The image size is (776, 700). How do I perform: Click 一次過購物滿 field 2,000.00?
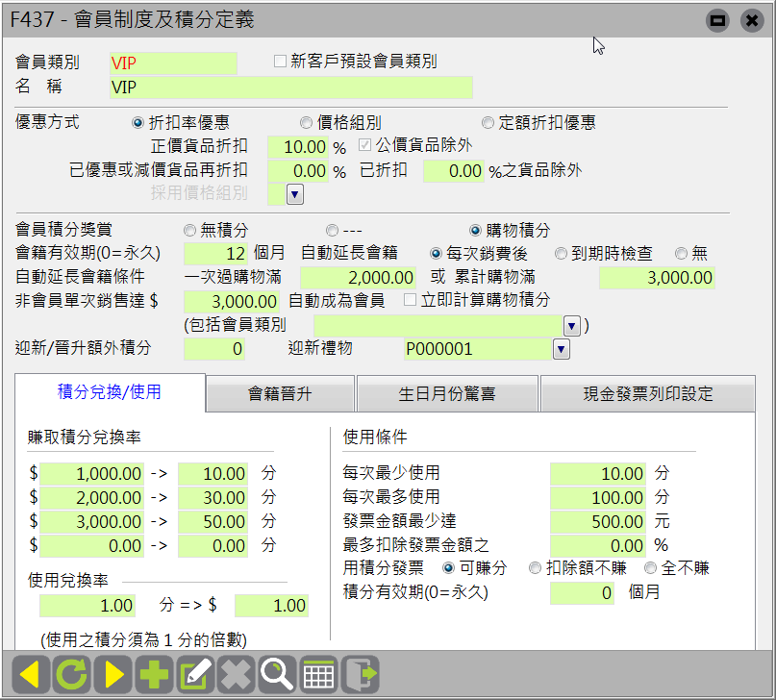(358, 278)
